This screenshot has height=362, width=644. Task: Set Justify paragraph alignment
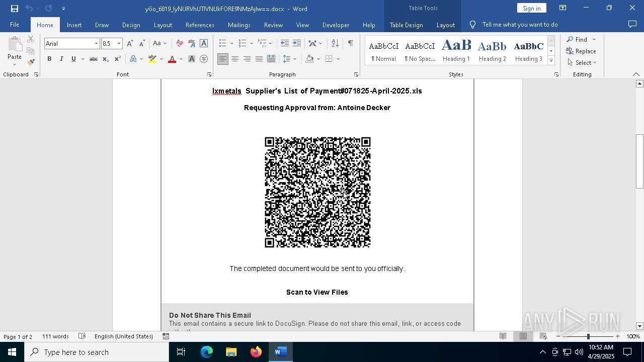pyautogui.click(x=259, y=59)
